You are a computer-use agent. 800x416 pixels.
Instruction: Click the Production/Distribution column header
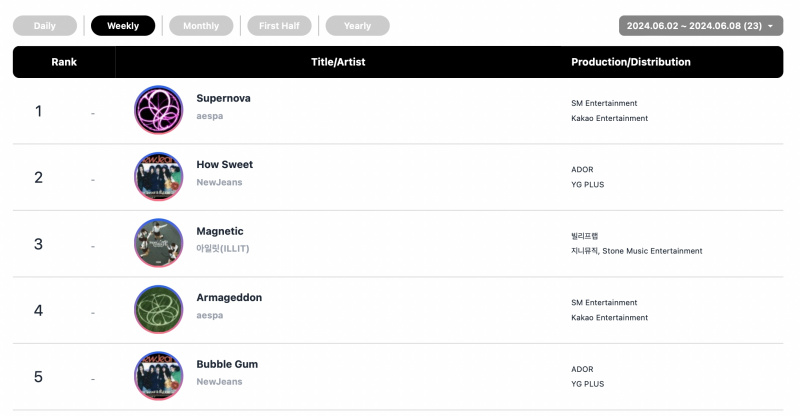[631, 62]
